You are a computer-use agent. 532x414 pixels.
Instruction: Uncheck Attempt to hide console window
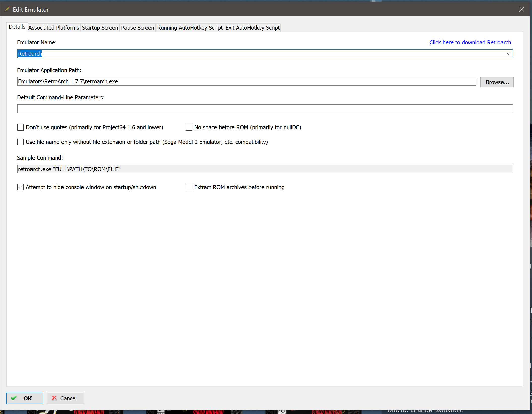(21, 187)
